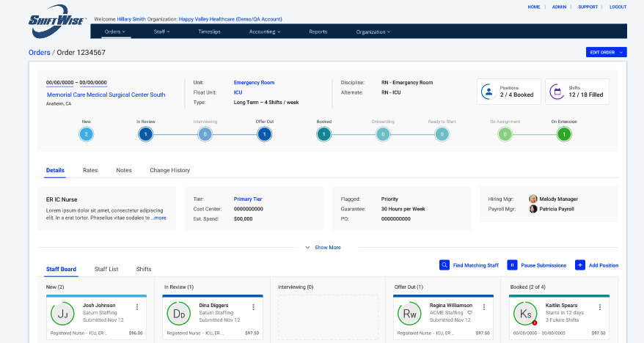Click the pause icon for Pause Submissions

513,265
